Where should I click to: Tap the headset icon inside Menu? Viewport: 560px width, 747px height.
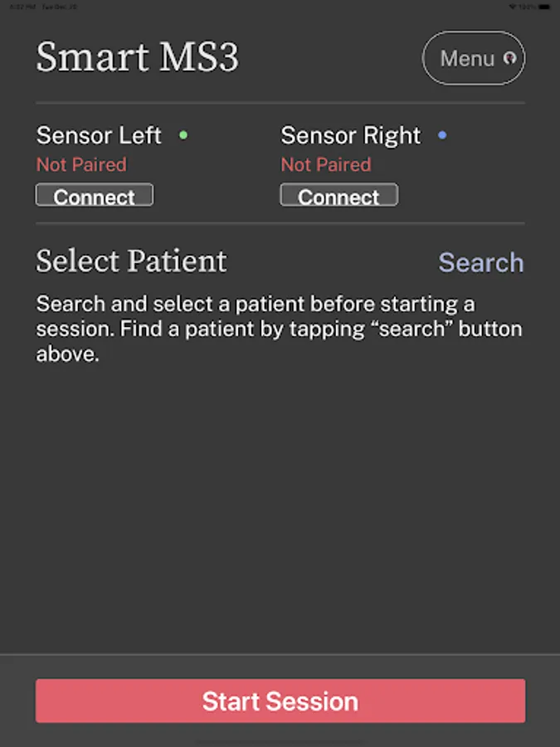pos(510,59)
